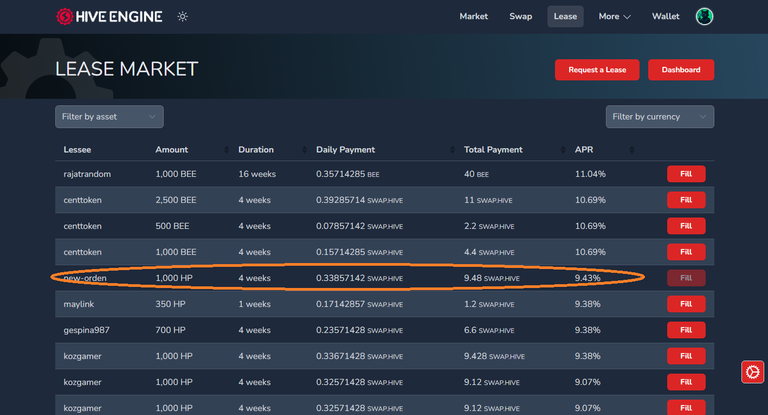Click the 2,500 BEE amount cell
Screen dimensions: 768x415
[176, 200]
